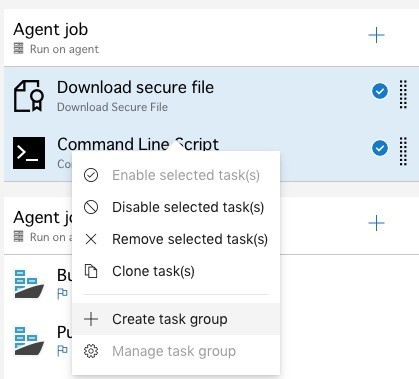Add a task to first Agent job
Screen dimensions: 419x379
pyautogui.click(x=376, y=35)
